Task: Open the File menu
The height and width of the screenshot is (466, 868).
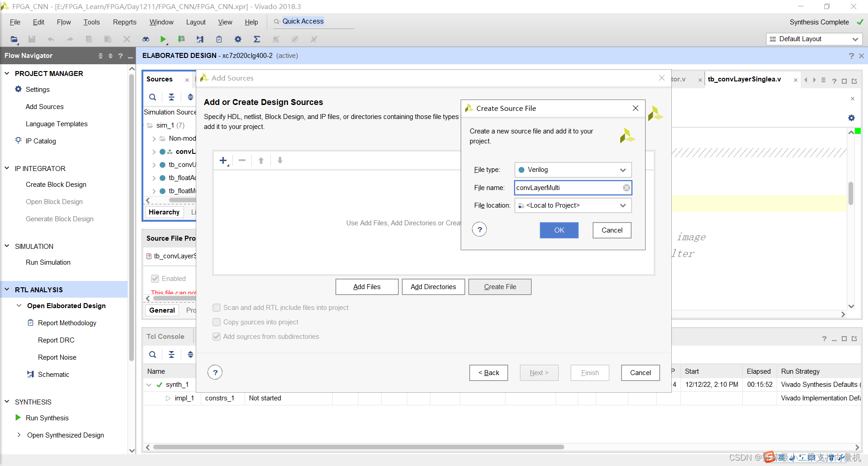Action: [15, 22]
